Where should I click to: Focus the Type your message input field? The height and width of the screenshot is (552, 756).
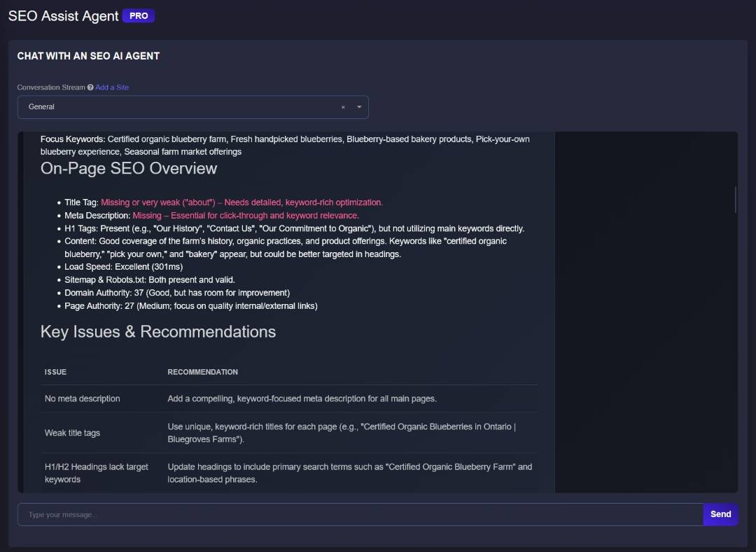pyautogui.click(x=360, y=514)
